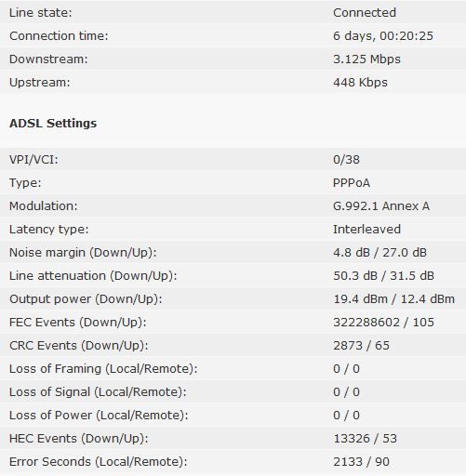The height and width of the screenshot is (476, 466).
Task: Click the PPPoA type value
Action: (352, 183)
